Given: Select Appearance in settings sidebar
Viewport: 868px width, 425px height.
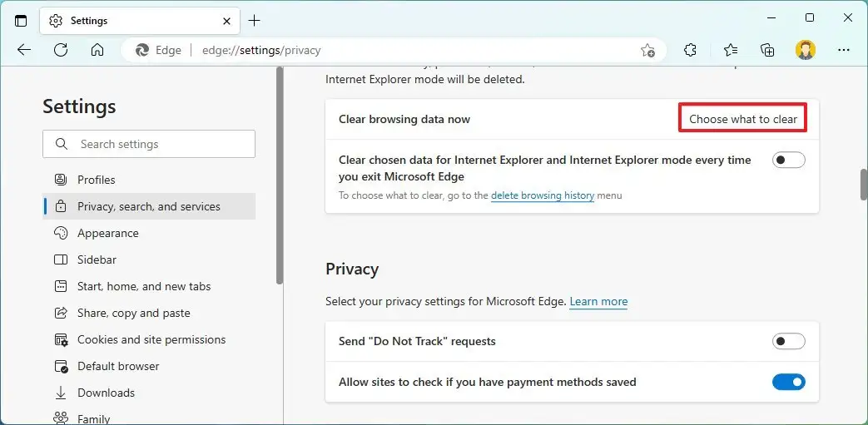Looking at the screenshot, I should [108, 233].
